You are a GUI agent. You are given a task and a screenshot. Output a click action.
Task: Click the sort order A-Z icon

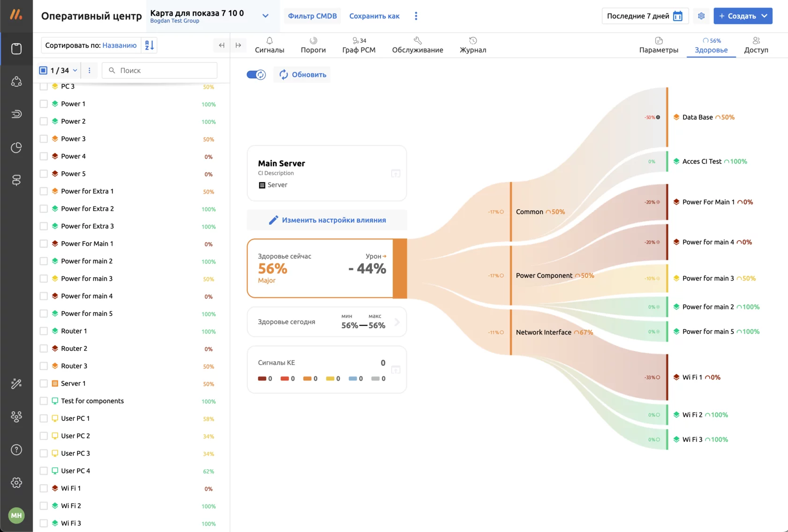pos(149,46)
